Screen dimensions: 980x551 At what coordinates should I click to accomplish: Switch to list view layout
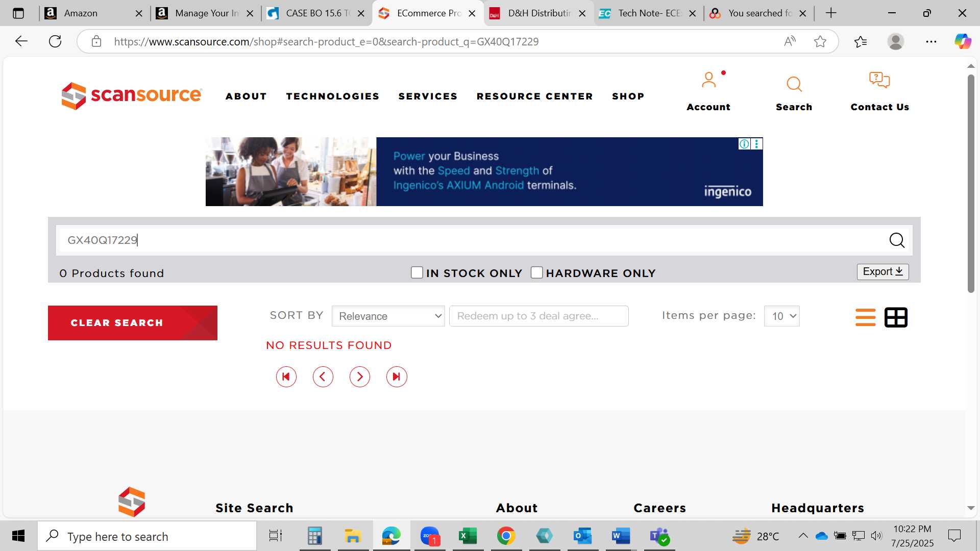pyautogui.click(x=865, y=317)
